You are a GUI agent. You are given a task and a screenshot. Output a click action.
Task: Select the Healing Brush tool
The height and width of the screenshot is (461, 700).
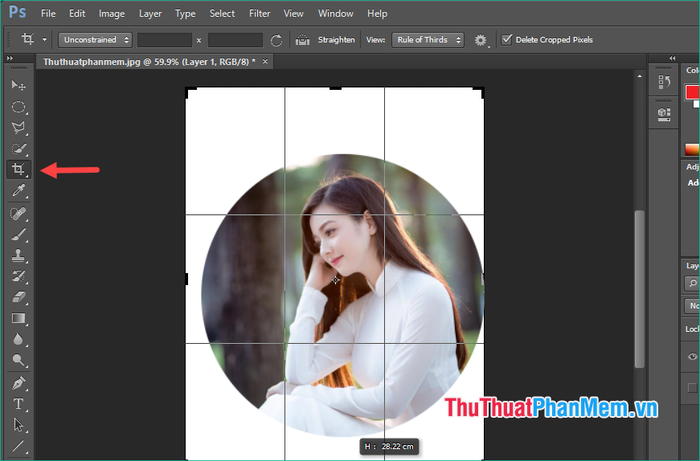click(x=18, y=214)
